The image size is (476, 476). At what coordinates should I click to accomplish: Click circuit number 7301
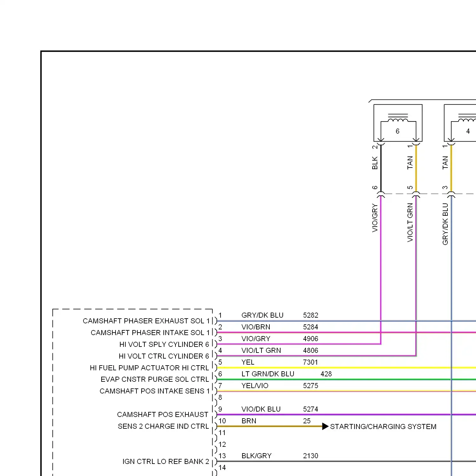(x=310, y=362)
